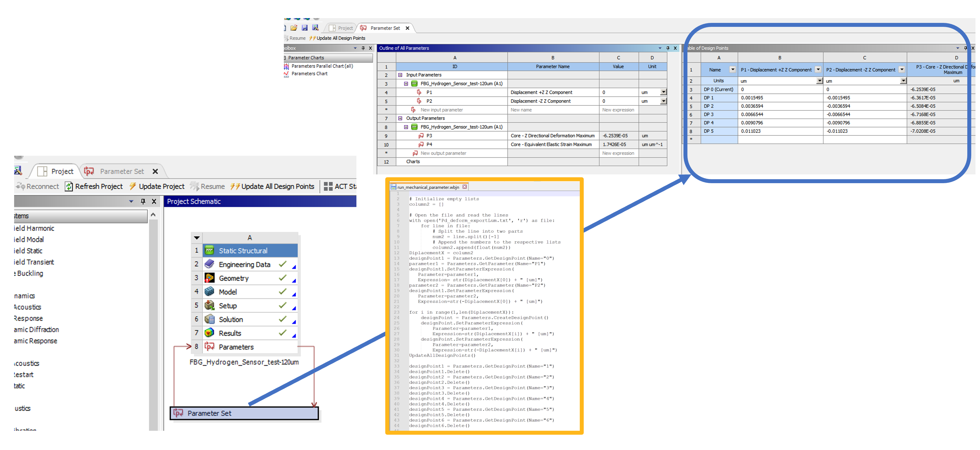Click Resume in the upper toolbar
The width and height of the screenshot is (980, 450).
point(295,38)
